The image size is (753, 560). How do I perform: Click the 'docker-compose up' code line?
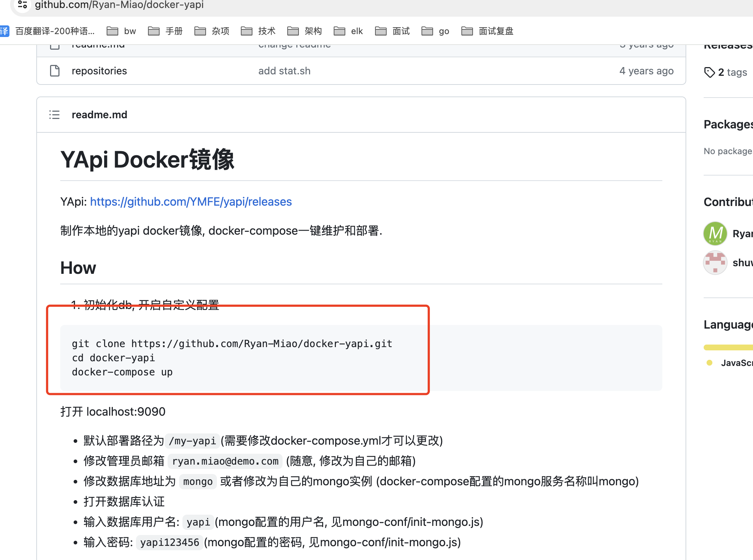point(122,372)
